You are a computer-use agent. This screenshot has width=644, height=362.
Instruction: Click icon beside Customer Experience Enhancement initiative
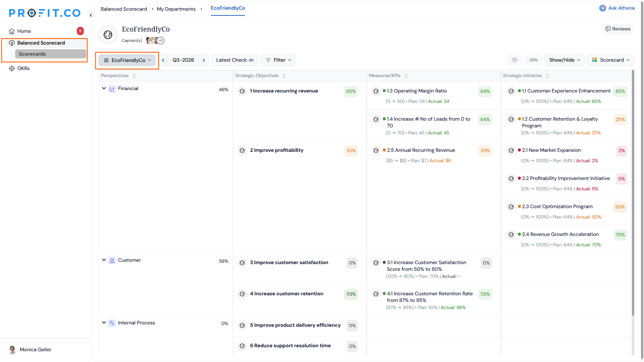(x=511, y=91)
